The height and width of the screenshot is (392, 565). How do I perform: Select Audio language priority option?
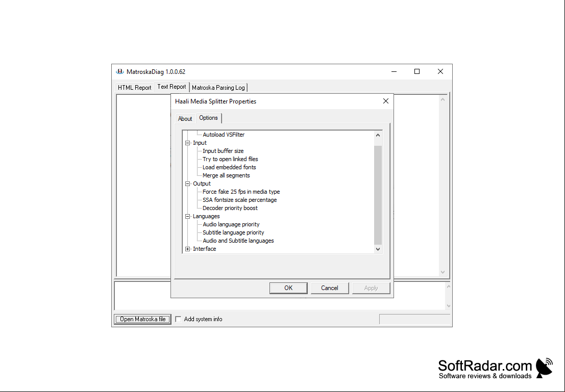tap(231, 225)
